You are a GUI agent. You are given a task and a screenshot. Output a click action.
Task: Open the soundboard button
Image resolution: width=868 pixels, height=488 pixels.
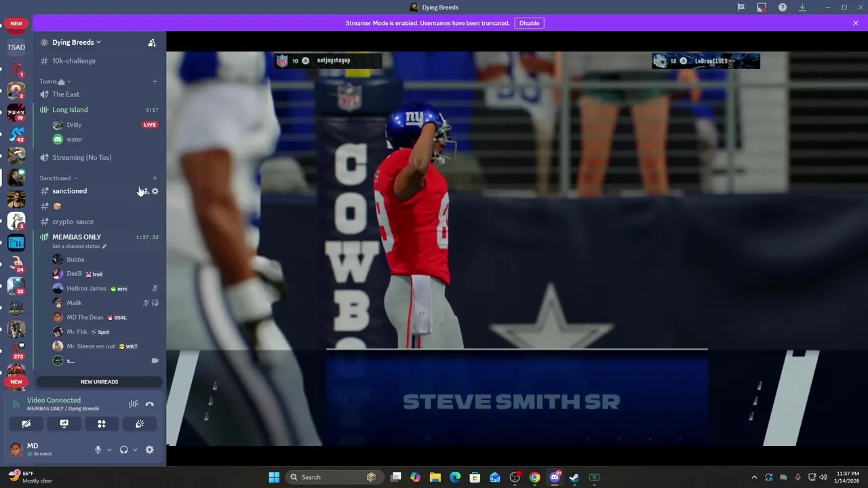click(x=140, y=424)
